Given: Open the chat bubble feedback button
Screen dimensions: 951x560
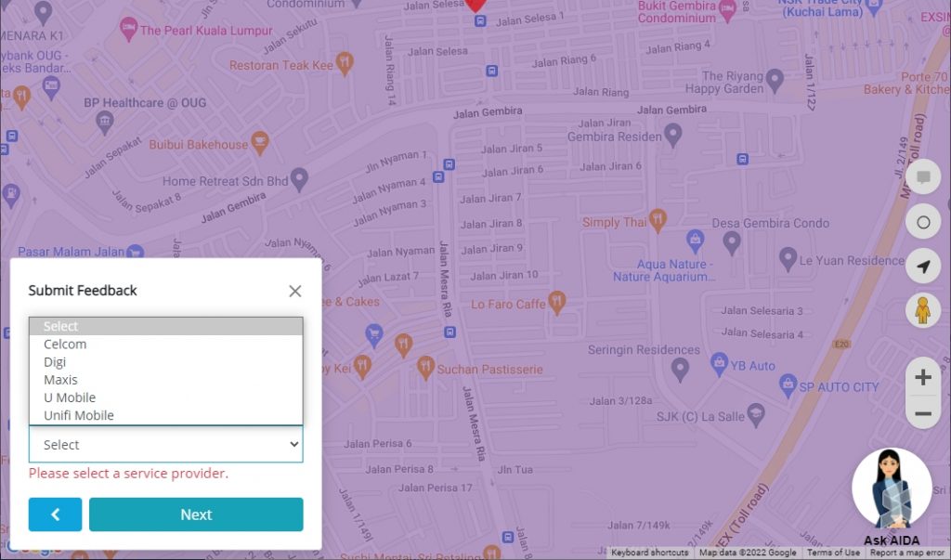Looking at the screenshot, I should 922,177.
